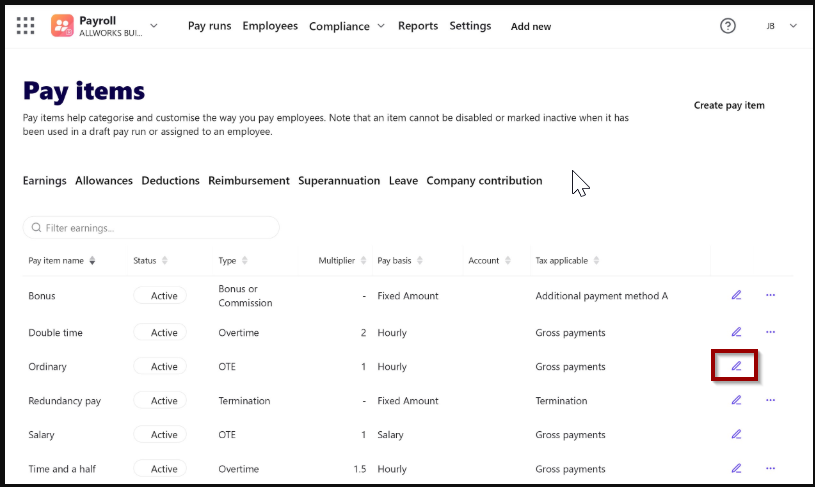Click Additional payment method A cell
The width and height of the screenshot is (815, 487).
[x=601, y=296]
